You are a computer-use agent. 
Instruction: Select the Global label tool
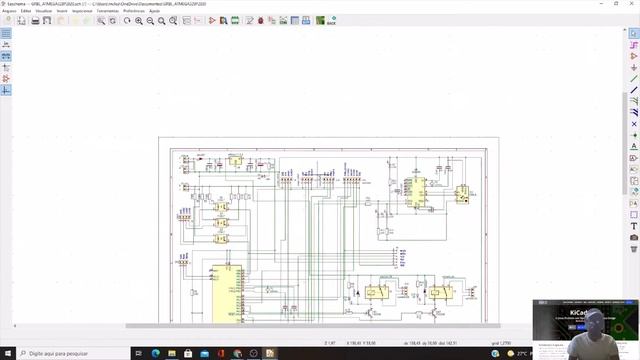pos(634,158)
